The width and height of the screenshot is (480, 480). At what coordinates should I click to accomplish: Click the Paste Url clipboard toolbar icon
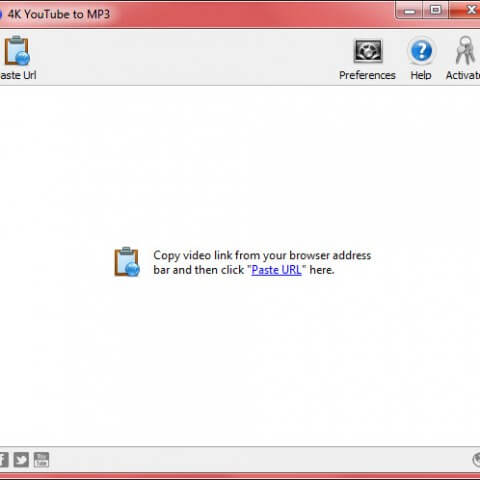[x=17, y=51]
